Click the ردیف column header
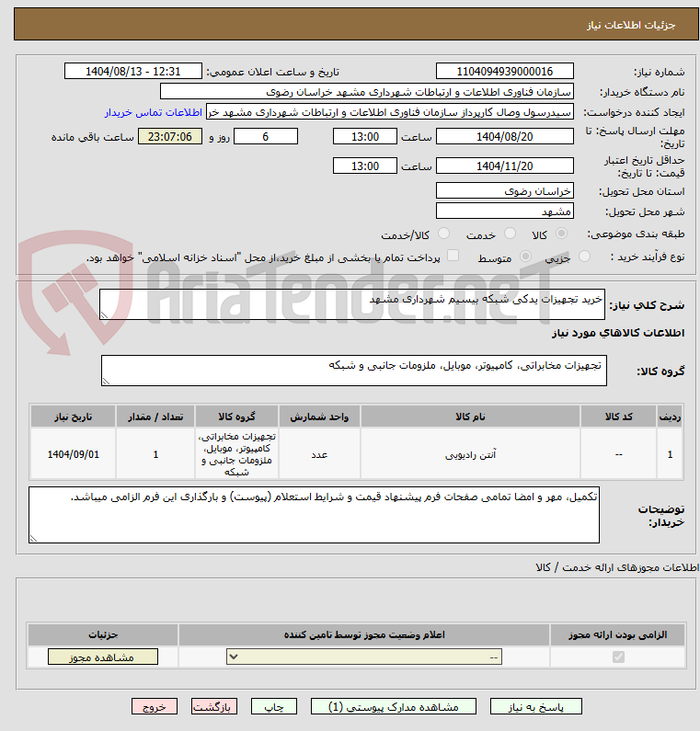 tap(670, 417)
